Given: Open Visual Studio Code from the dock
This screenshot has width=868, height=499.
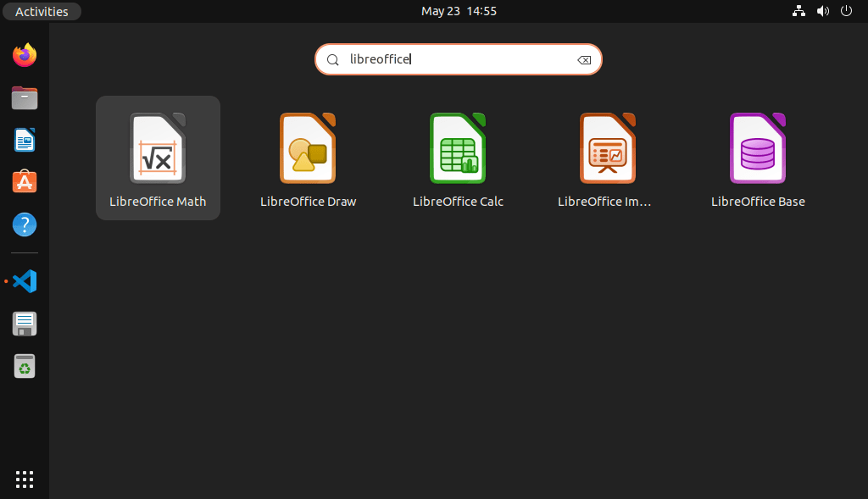Looking at the screenshot, I should point(24,280).
